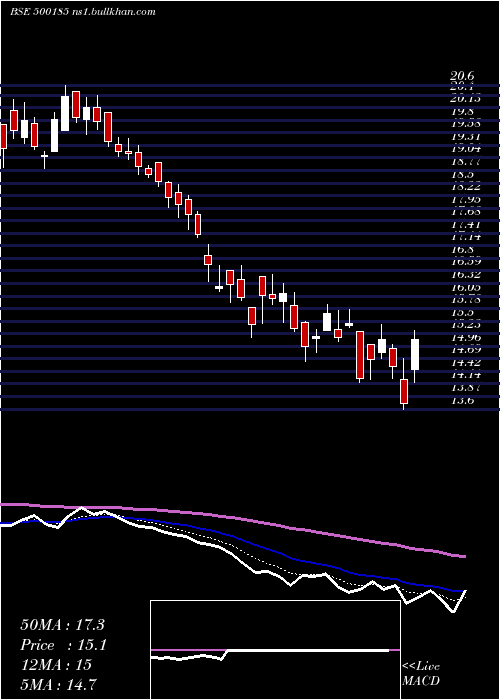500x700 pixels.
Task: Select the 18.77 price axis label
Action: pyautogui.click(x=467, y=162)
